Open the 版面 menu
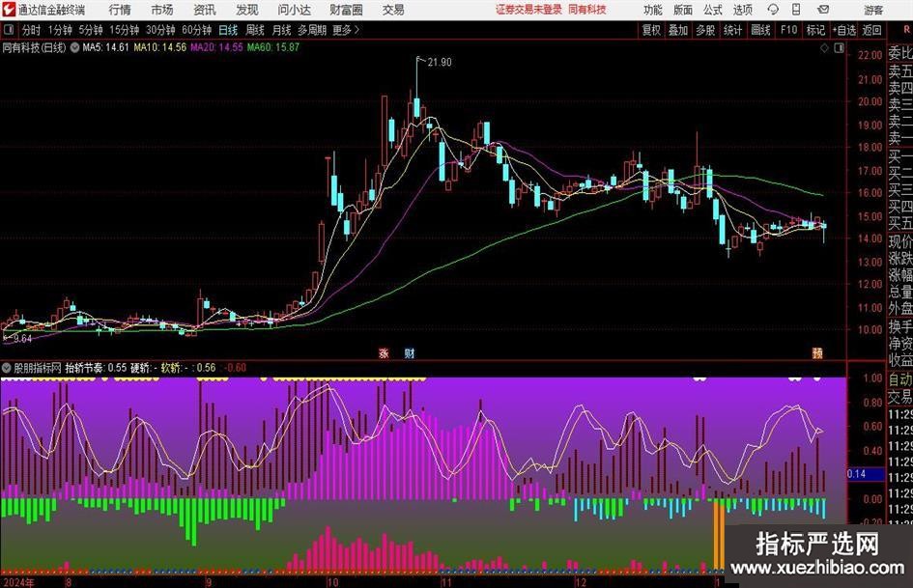The width and height of the screenshot is (913, 588). pyautogui.click(x=682, y=10)
